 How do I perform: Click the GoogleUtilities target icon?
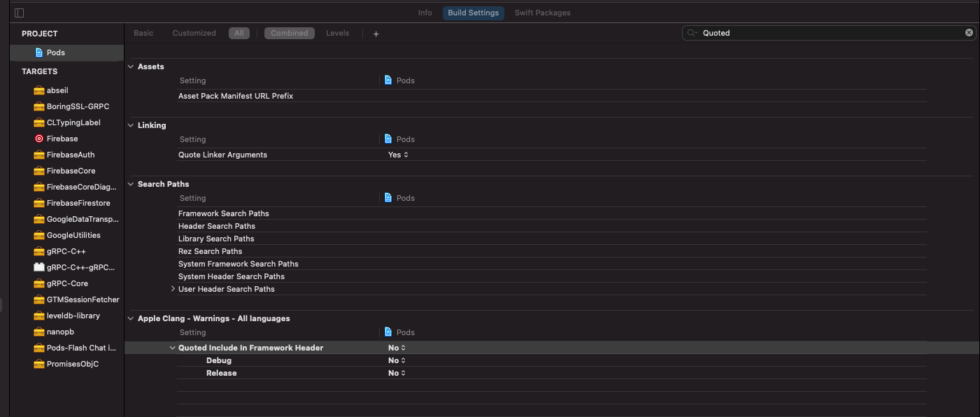pyautogui.click(x=39, y=235)
